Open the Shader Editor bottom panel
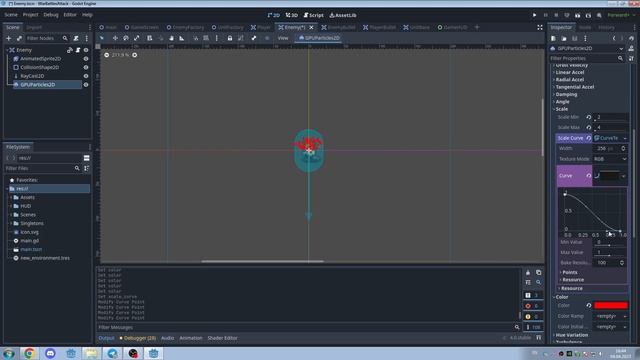 pos(222,338)
